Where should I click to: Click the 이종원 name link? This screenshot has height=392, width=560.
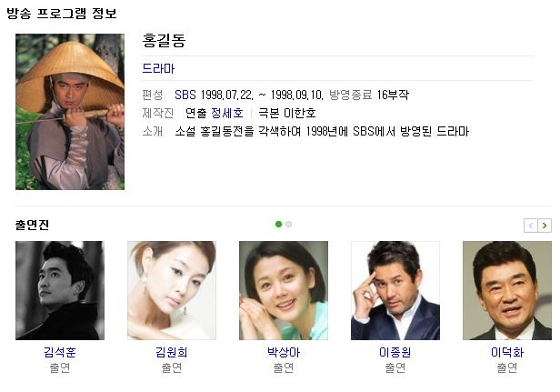click(395, 352)
